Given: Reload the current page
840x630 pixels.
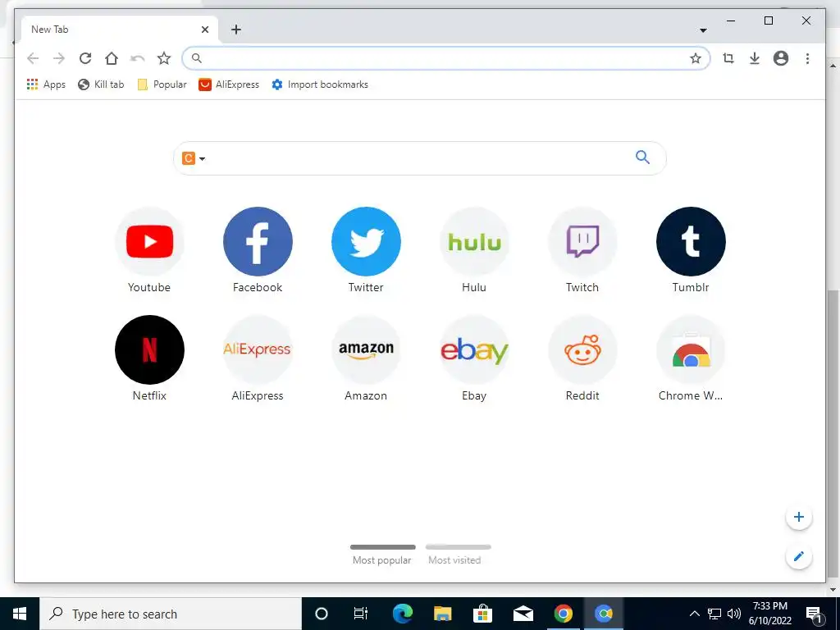Looking at the screenshot, I should [85, 58].
